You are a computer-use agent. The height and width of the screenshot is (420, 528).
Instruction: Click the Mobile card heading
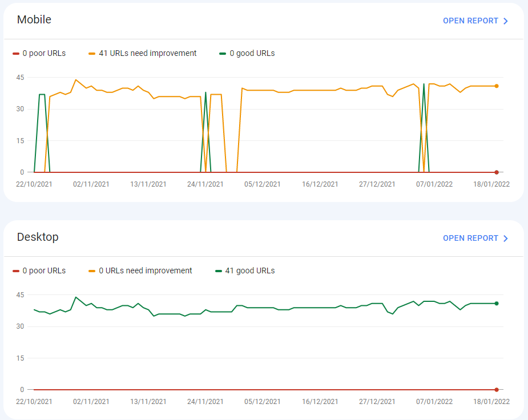click(34, 19)
